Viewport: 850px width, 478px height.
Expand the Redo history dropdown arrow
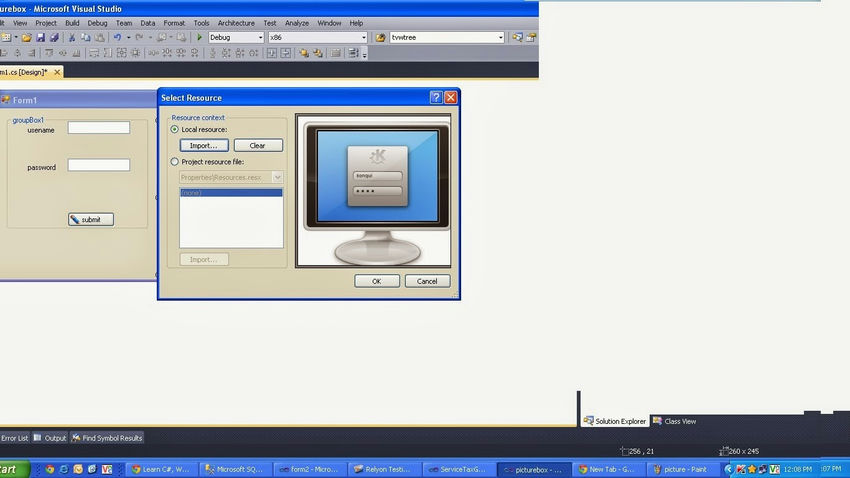tap(150, 37)
